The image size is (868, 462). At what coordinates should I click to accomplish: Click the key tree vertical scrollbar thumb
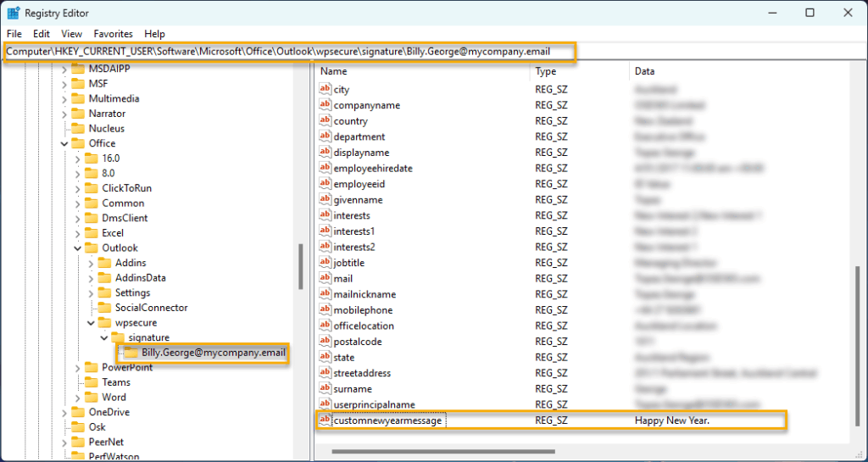tap(301, 267)
